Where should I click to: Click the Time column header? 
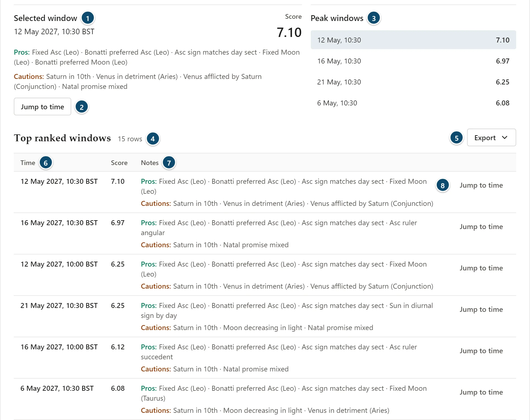coord(28,163)
